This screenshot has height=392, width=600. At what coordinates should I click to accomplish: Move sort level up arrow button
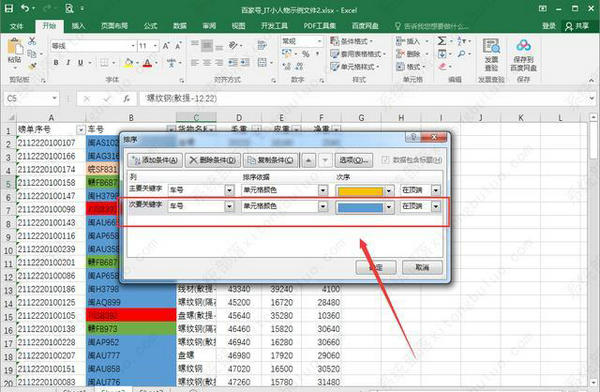308,160
